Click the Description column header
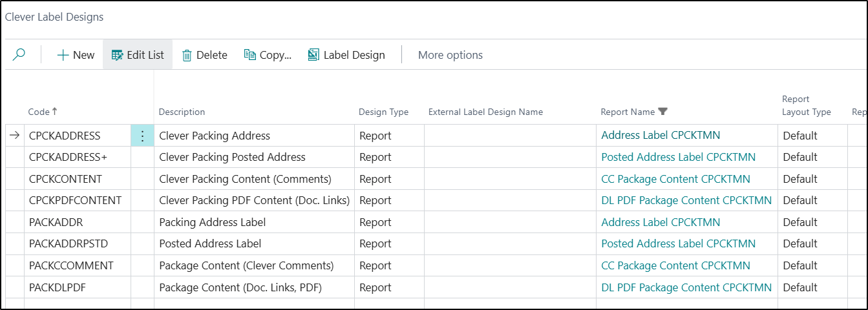 click(x=182, y=112)
